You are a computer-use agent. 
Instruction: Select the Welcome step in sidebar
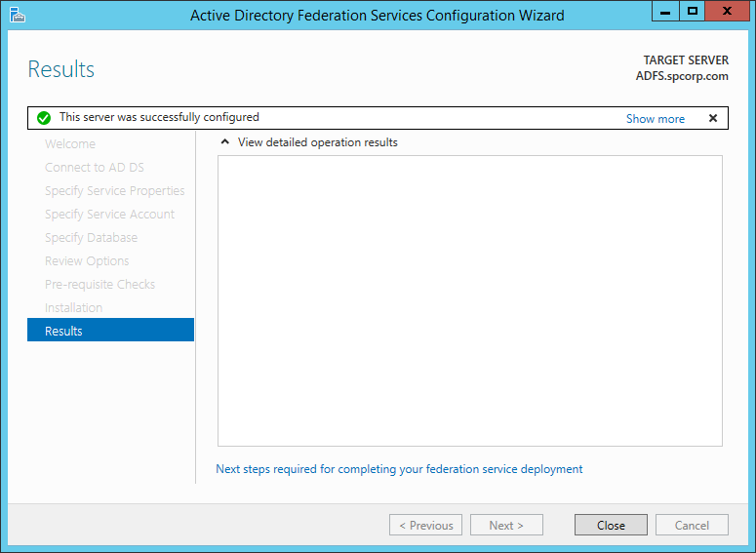70,143
